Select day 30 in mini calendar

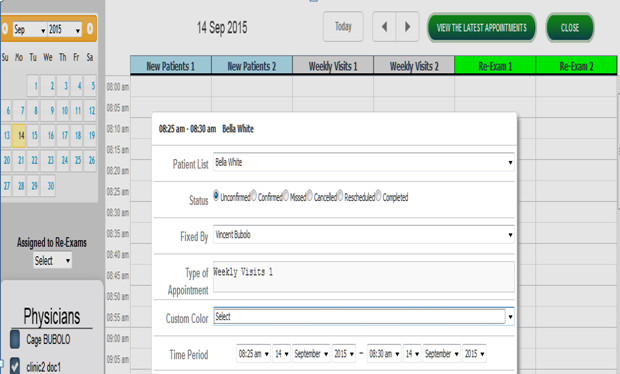tap(48, 185)
